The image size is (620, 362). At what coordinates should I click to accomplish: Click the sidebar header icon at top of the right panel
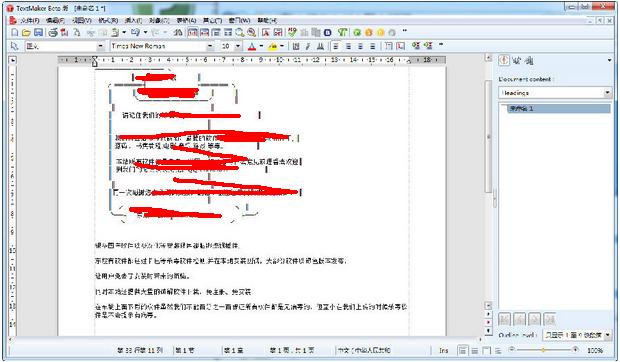[504, 60]
